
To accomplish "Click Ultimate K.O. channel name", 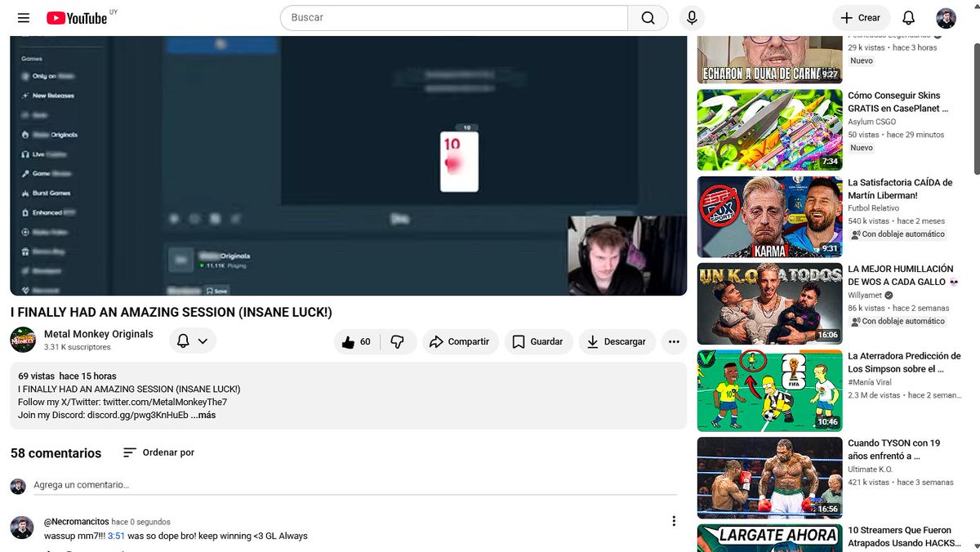I will [870, 470].
